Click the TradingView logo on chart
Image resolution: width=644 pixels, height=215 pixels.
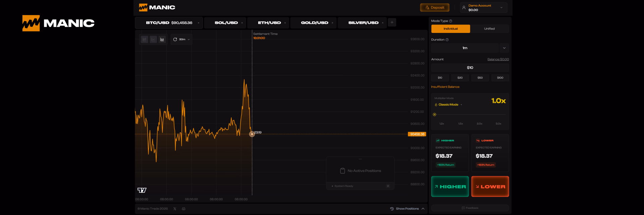142,190
